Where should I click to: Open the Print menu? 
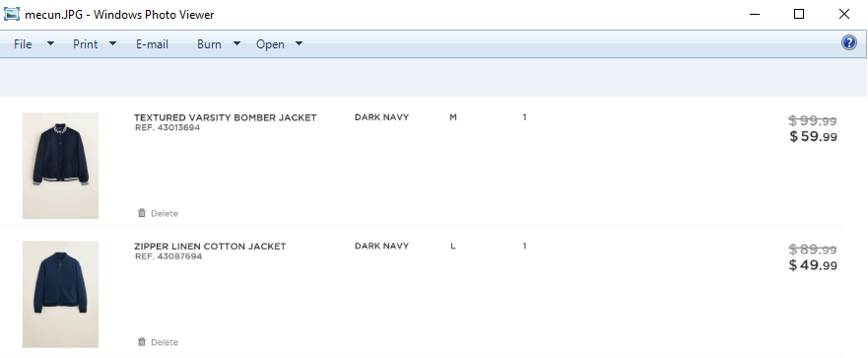(86, 44)
